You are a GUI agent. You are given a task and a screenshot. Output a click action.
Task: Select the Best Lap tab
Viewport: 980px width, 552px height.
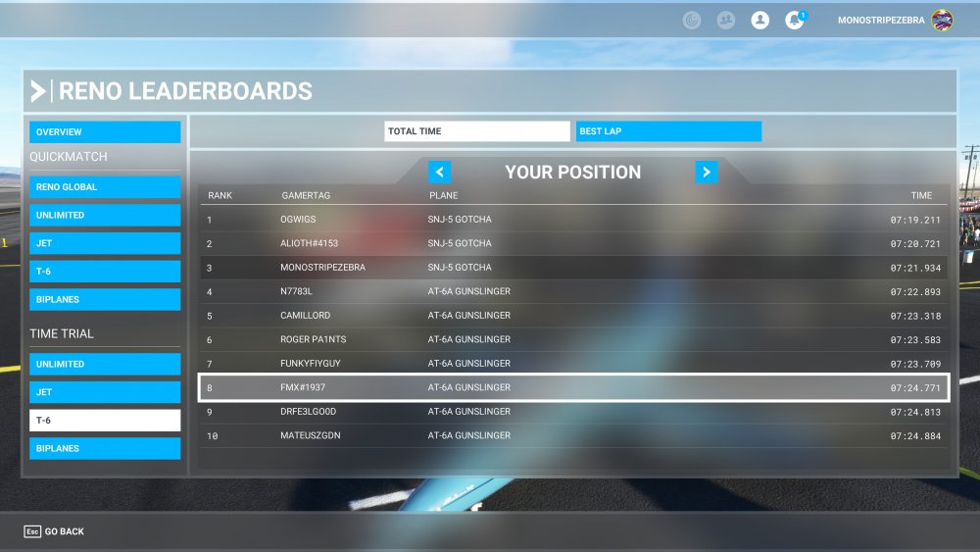click(x=668, y=131)
